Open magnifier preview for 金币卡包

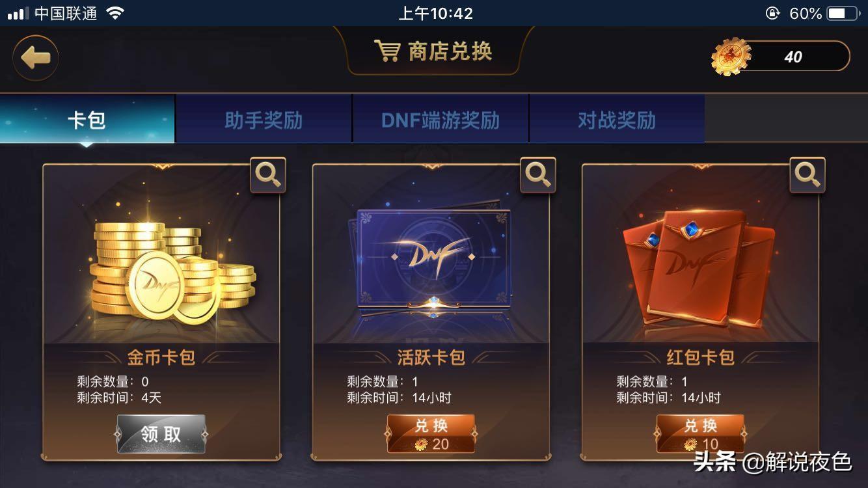point(268,175)
